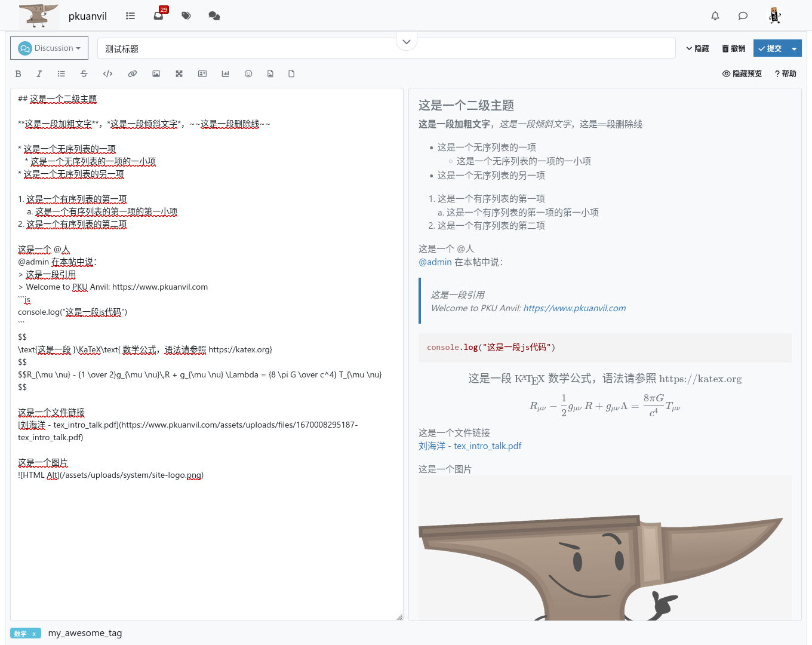The image size is (812, 645).
Task: Insert a picture via toolbar
Action: tap(156, 74)
